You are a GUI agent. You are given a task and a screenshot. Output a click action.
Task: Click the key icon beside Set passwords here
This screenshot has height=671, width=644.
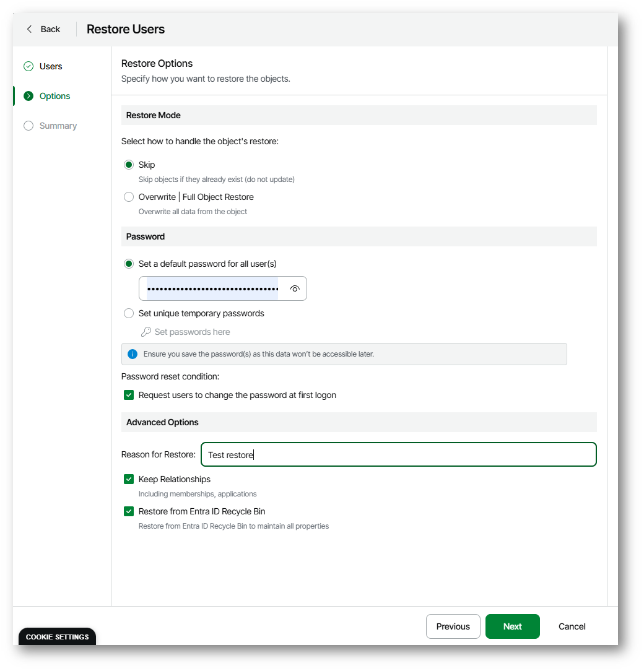click(x=146, y=332)
